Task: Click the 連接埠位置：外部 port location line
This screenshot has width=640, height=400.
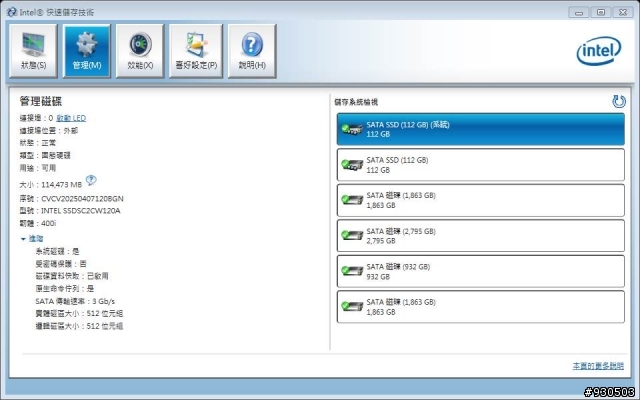Action: tap(49, 131)
